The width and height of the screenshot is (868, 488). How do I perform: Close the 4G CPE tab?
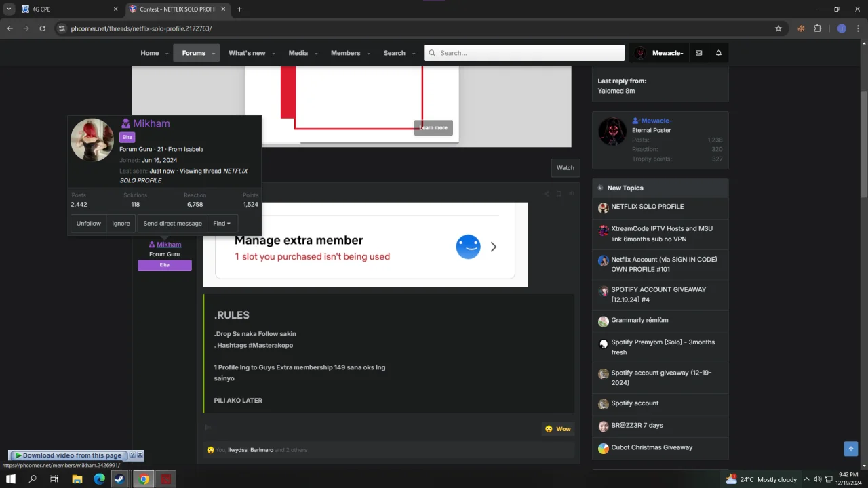115,9
